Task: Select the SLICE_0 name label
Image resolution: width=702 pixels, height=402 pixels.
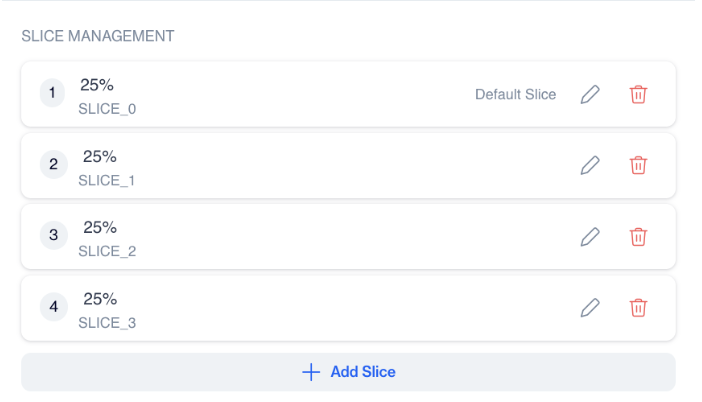Action: (107, 108)
